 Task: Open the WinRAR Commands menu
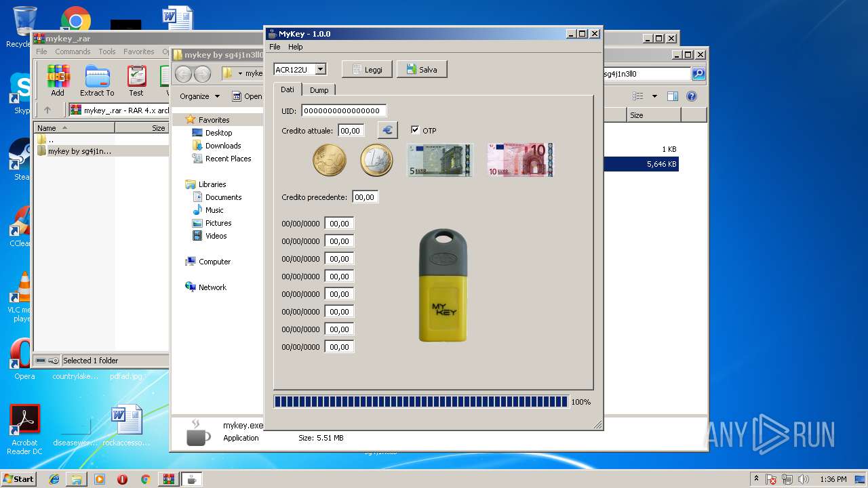[x=73, y=52]
